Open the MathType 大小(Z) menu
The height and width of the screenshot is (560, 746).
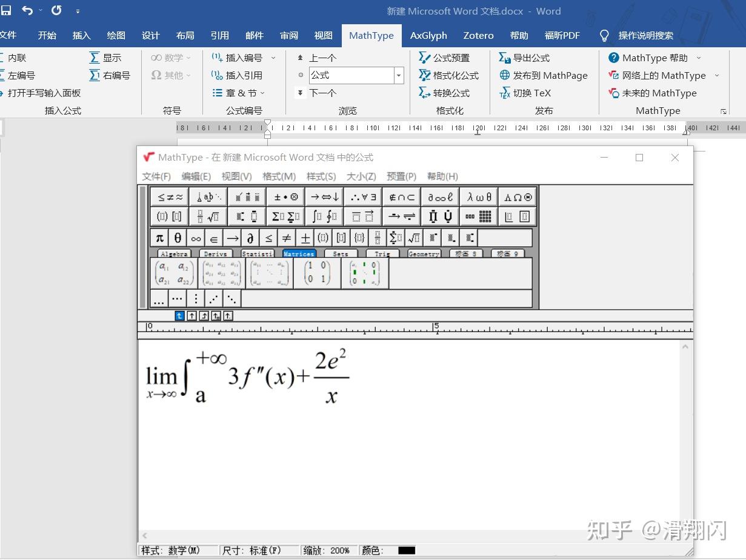point(361,176)
